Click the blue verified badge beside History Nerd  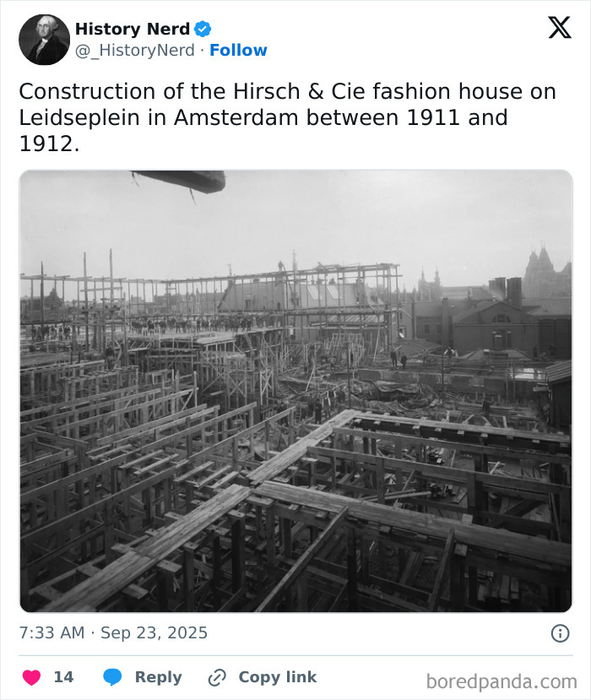click(201, 29)
